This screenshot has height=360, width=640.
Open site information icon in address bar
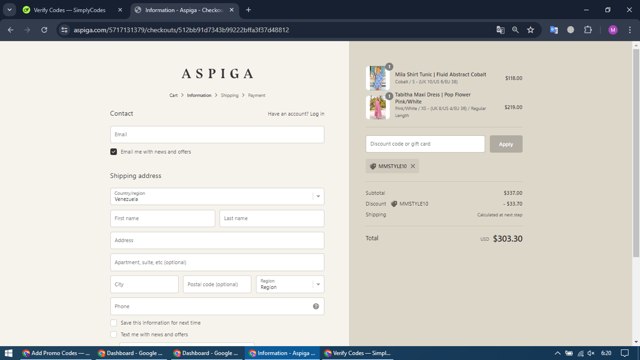click(x=64, y=30)
